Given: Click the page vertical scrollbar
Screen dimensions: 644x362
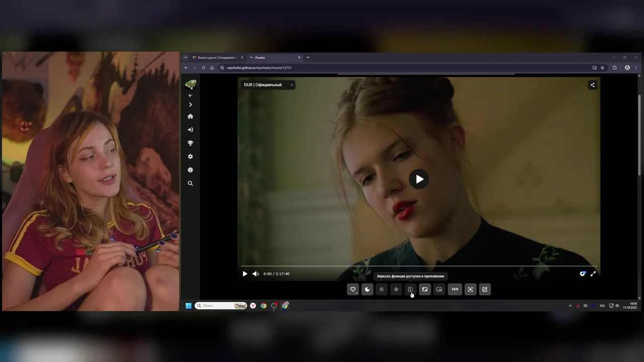Looking at the screenshot, I should tap(639, 136).
